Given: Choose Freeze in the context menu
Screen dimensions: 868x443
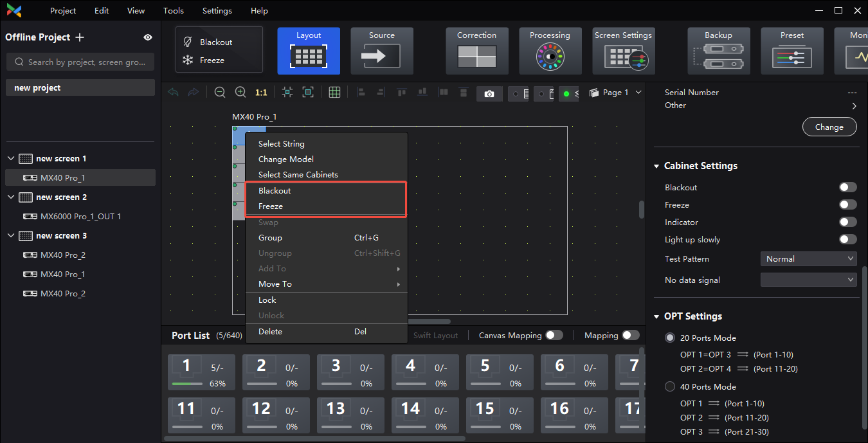Looking at the screenshot, I should click(327, 206).
